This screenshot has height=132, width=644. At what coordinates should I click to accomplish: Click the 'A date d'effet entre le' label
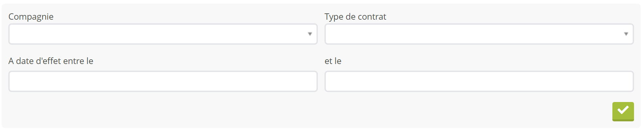tap(51, 61)
